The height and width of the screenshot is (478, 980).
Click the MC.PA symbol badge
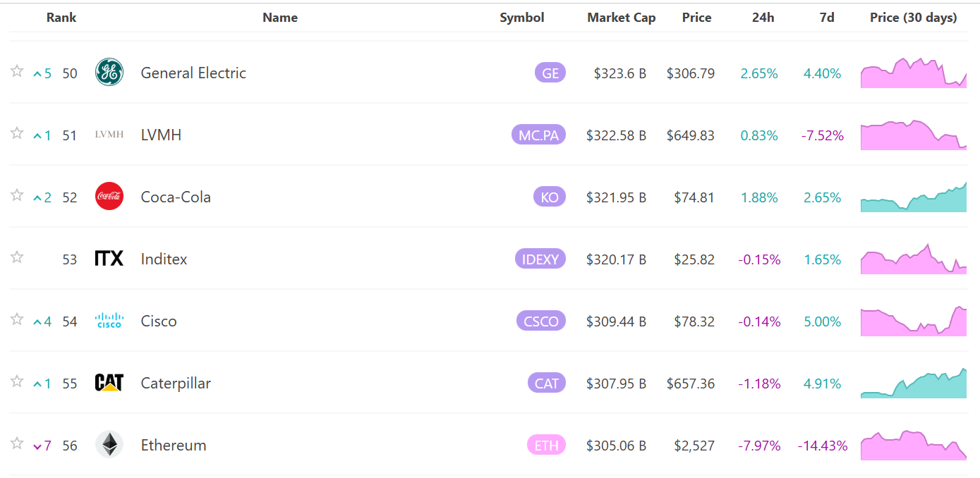(x=538, y=135)
